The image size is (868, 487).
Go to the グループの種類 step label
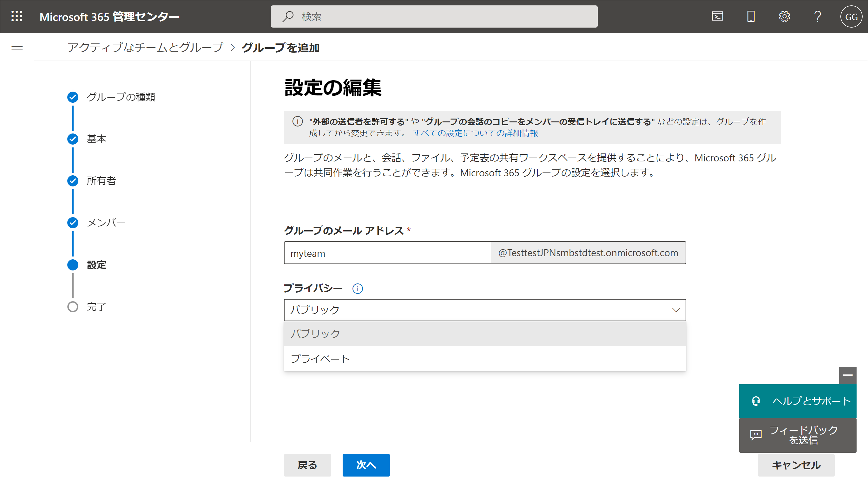121,97
